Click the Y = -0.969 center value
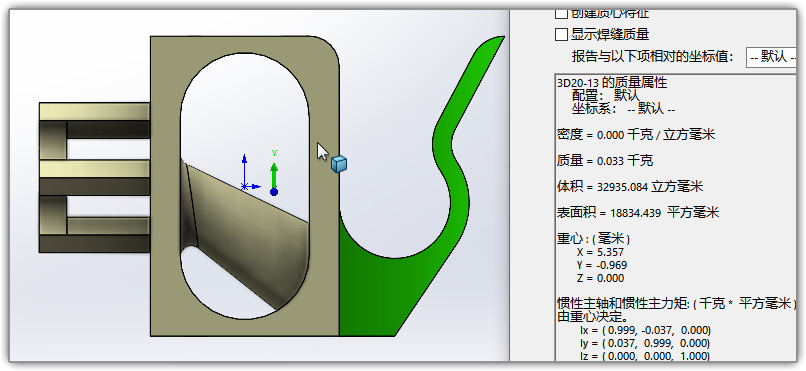The width and height of the screenshot is (806, 371). tap(602, 266)
